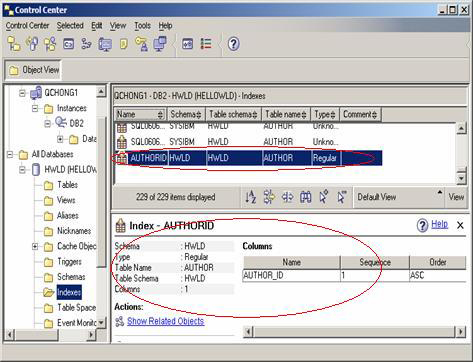
Task: Expand the Cache Objects folder
Action: click(35, 246)
